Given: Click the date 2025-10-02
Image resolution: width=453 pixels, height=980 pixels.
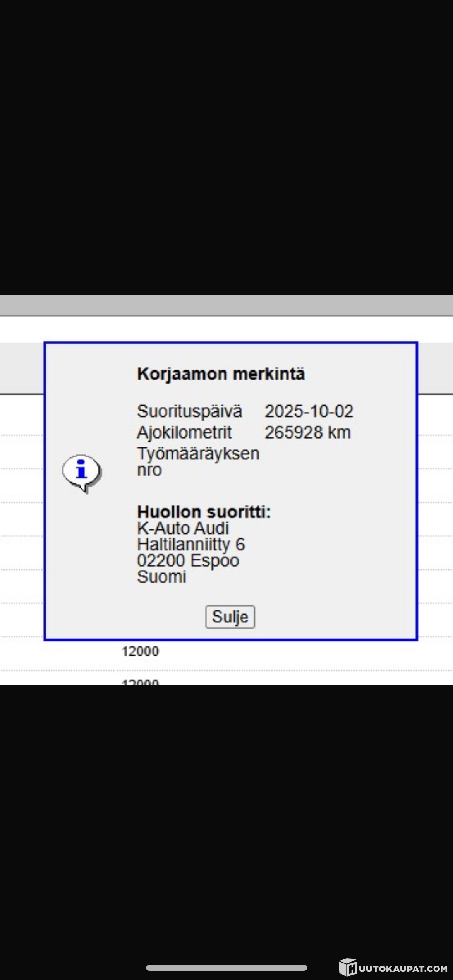Looking at the screenshot, I should click(309, 411).
